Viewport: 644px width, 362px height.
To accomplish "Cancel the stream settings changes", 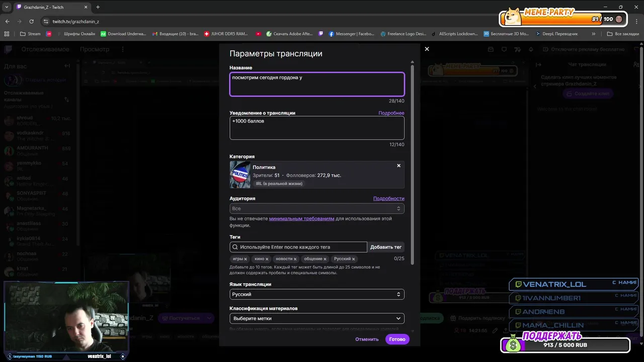I will point(367,339).
